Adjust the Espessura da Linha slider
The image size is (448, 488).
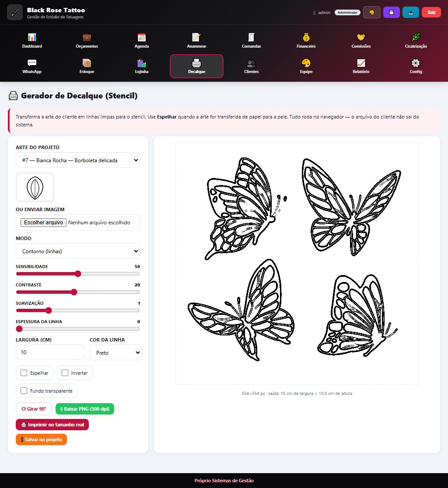(78, 329)
